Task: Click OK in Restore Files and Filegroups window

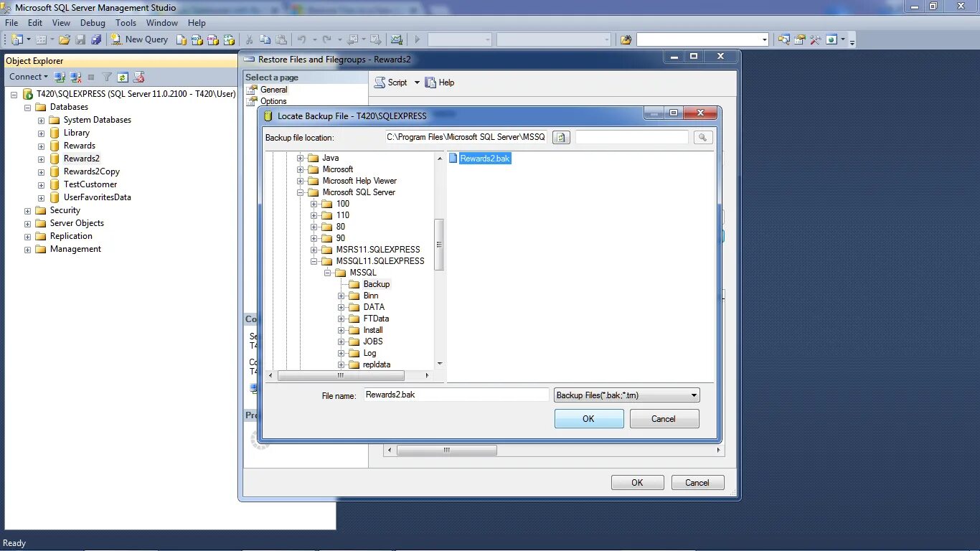Action: [x=637, y=483]
